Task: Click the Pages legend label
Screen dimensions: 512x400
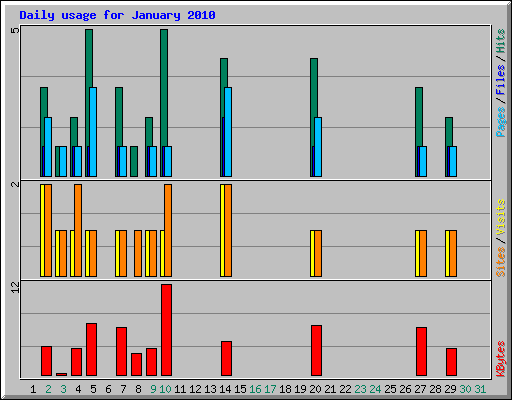Action: pyautogui.click(x=500, y=122)
